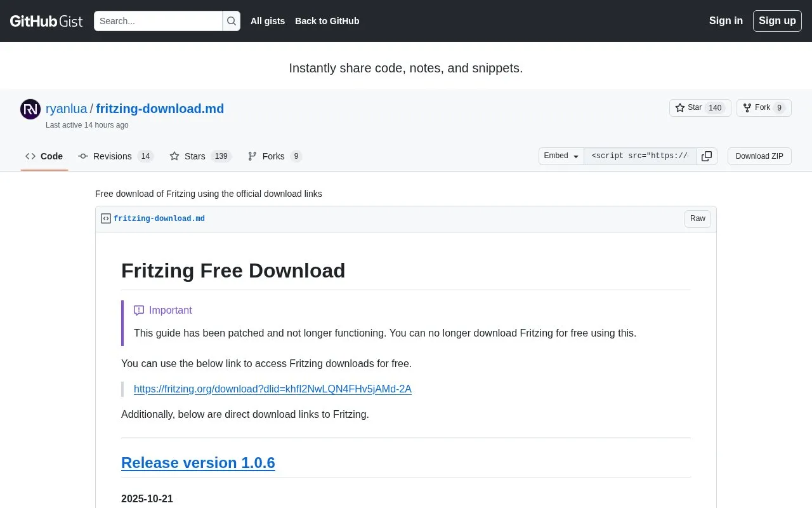Click the Last active 14 hours ago text
Screen dimensions: 812x508
[87, 125]
